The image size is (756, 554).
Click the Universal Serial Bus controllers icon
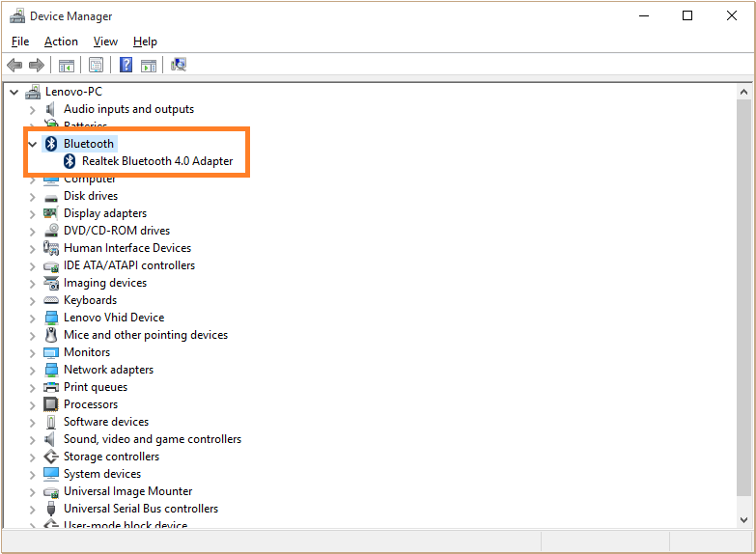point(51,509)
